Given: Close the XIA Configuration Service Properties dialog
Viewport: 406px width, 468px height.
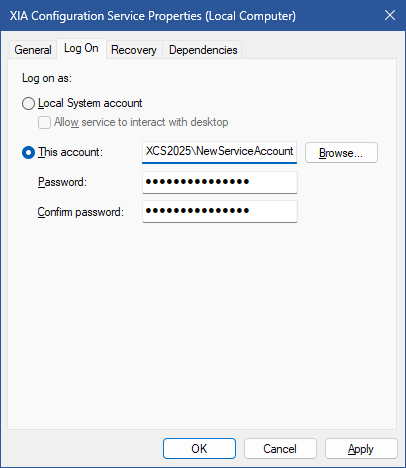Looking at the screenshot, I should pos(390,15).
